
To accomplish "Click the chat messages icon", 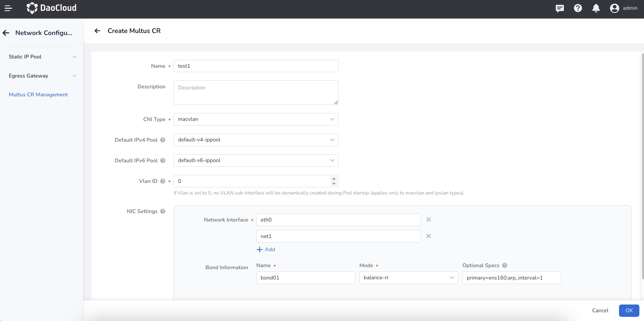I will coord(560,8).
